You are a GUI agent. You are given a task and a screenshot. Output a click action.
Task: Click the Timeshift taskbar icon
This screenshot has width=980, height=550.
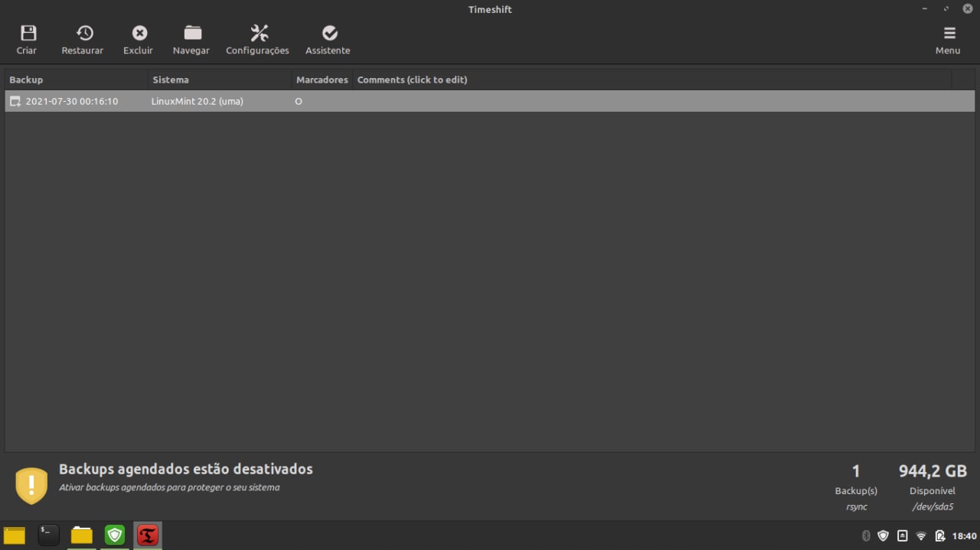pyautogui.click(x=148, y=535)
